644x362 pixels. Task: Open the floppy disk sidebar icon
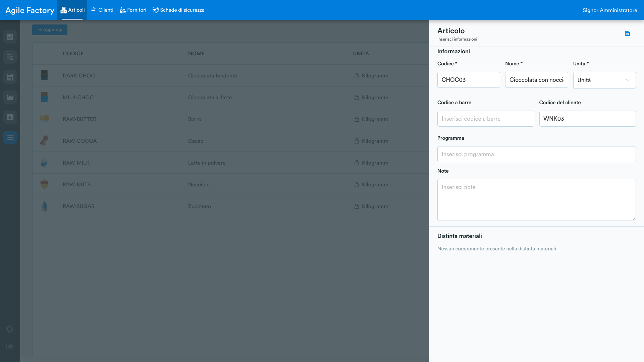[x=10, y=77]
